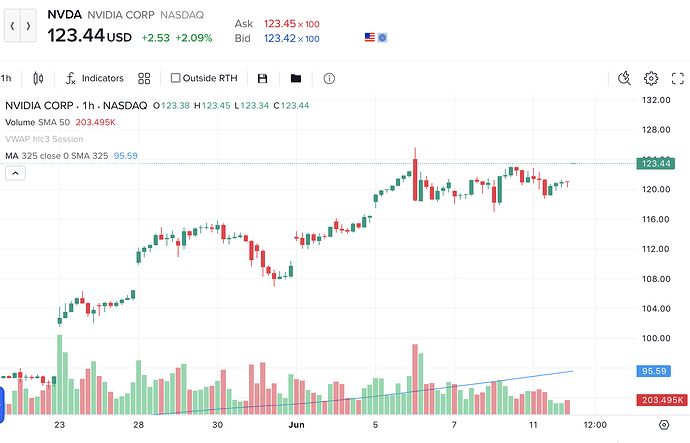This screenshot has width=690, height=443.
Task: Show chart information icon
Action: pyautogui.click(x=329, y=78)
